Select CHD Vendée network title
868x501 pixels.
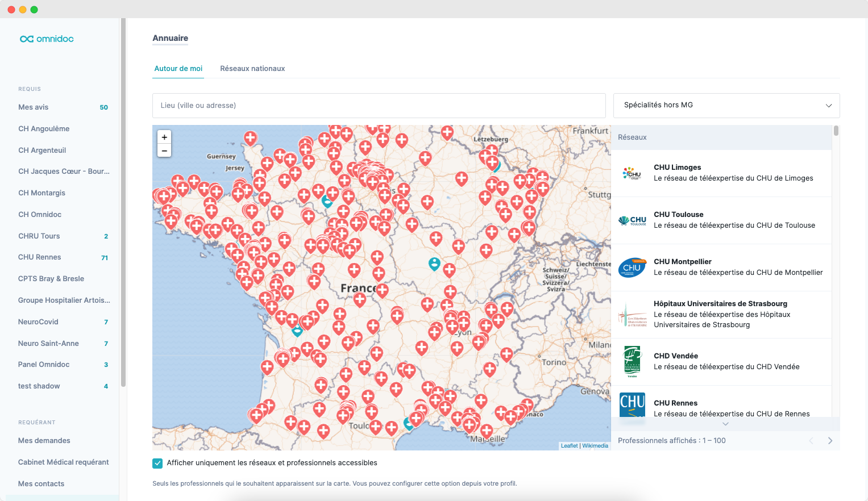click(676, 356)
